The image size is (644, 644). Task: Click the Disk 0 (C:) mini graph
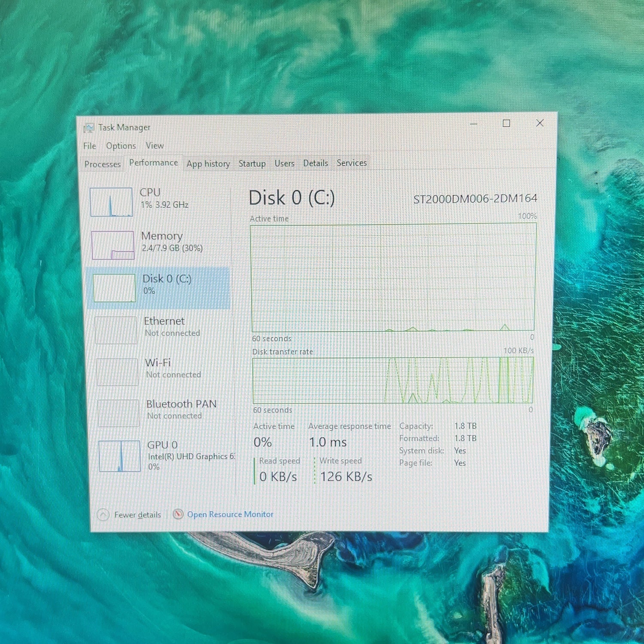coord(115,288)
